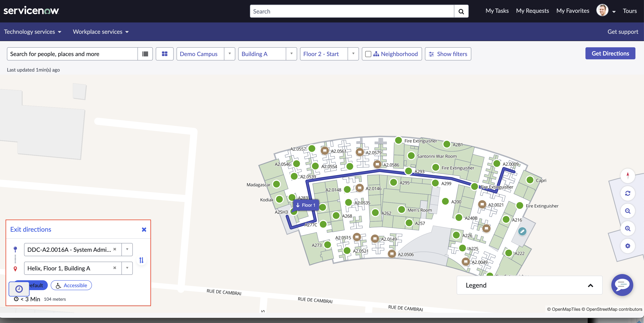
Task: Open map settings gear
Action: [628, 246]
